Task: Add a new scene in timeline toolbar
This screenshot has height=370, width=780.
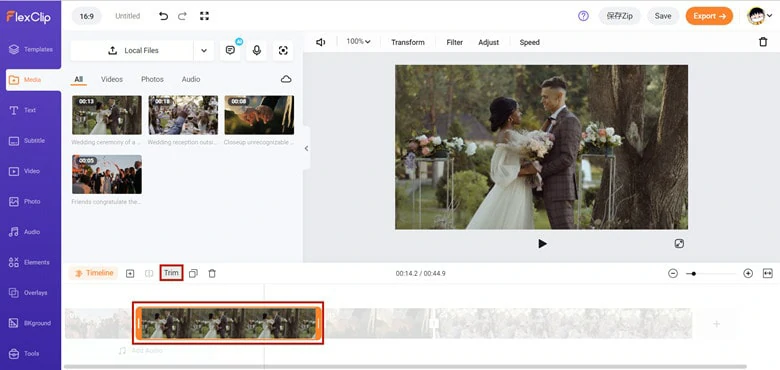Action: tap(130, 274)
